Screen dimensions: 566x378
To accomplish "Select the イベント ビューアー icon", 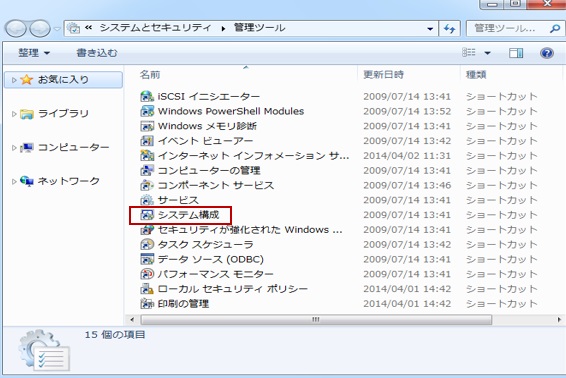I will [x=147, y=141].
